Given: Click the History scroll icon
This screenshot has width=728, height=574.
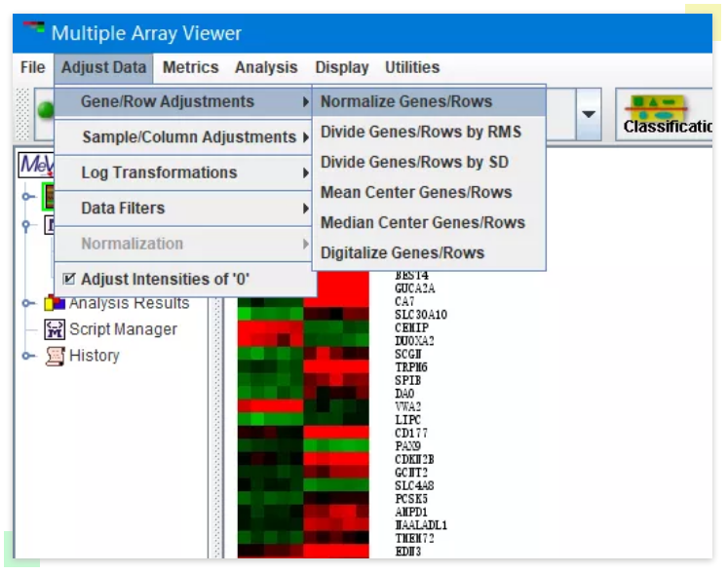Looking at the screenshot, I should tap(56, 356).
